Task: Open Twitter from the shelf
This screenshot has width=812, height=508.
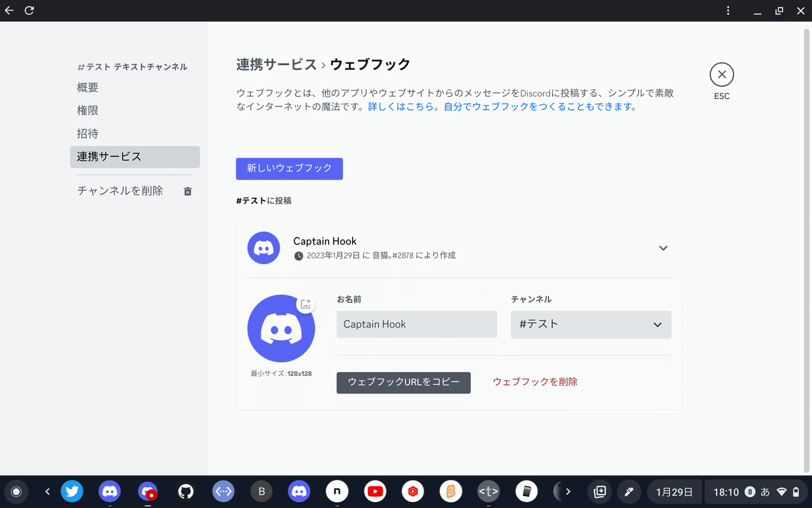Action: point(72,491)
